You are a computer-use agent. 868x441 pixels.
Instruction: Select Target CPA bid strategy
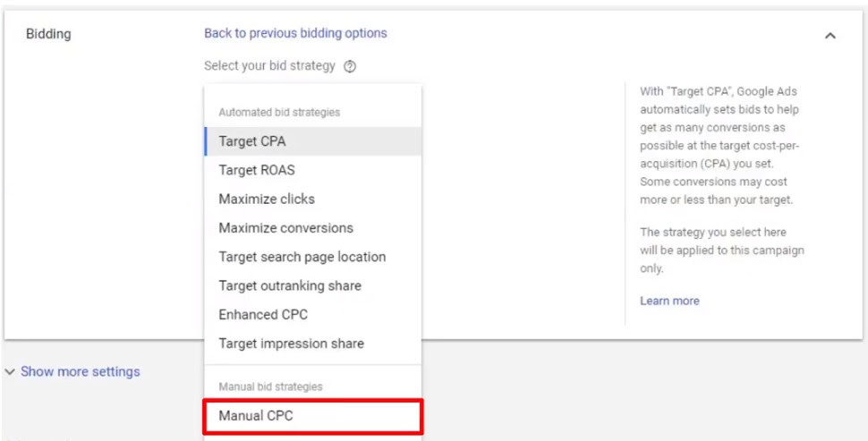[313, 141]
